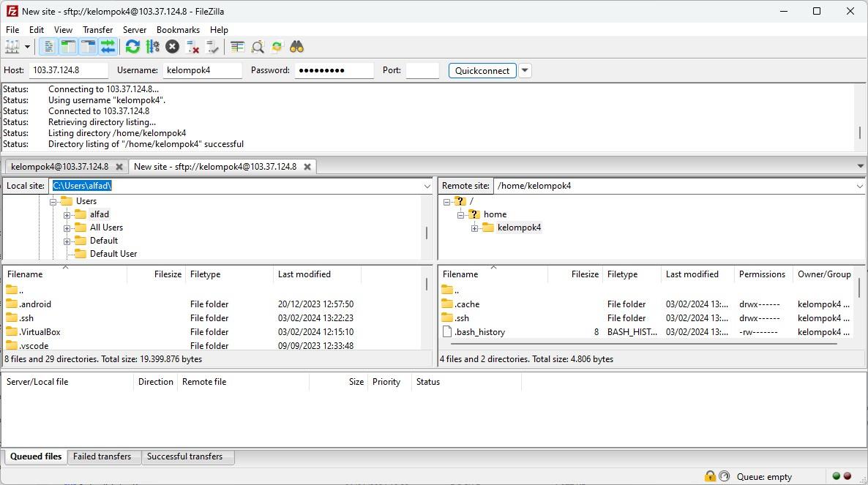Open directory listing filters dialog

[x=237, y=47]
